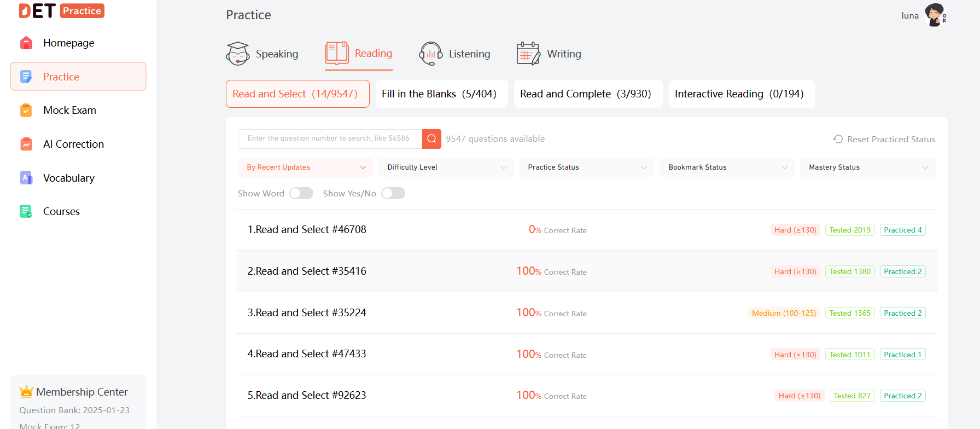Open Mock Exam from the sidebar
This screenshot has width=980, height=429.
78,110
